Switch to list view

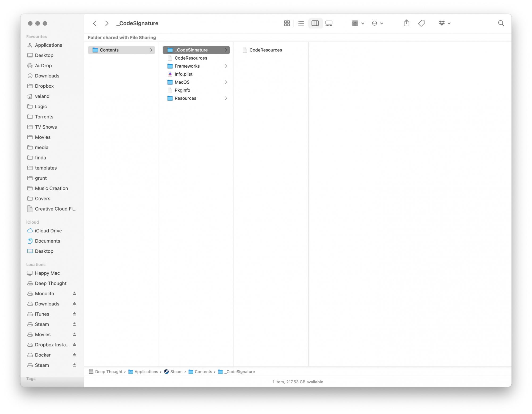(x=301, y=23)
